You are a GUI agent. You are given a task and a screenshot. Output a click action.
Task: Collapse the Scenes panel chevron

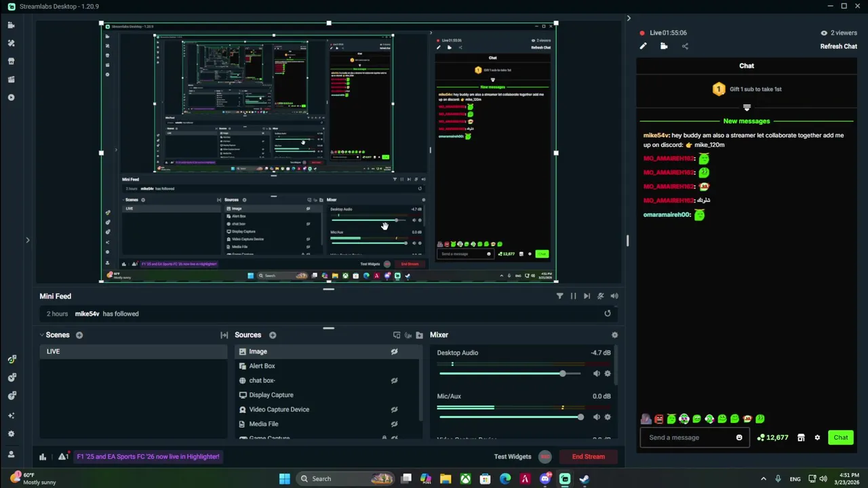tap(41, 335)
